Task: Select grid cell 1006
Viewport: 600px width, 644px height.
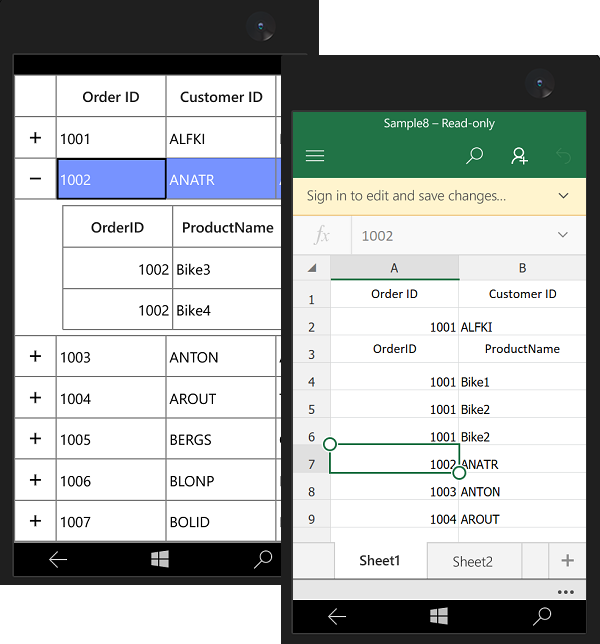Action: 111,480
